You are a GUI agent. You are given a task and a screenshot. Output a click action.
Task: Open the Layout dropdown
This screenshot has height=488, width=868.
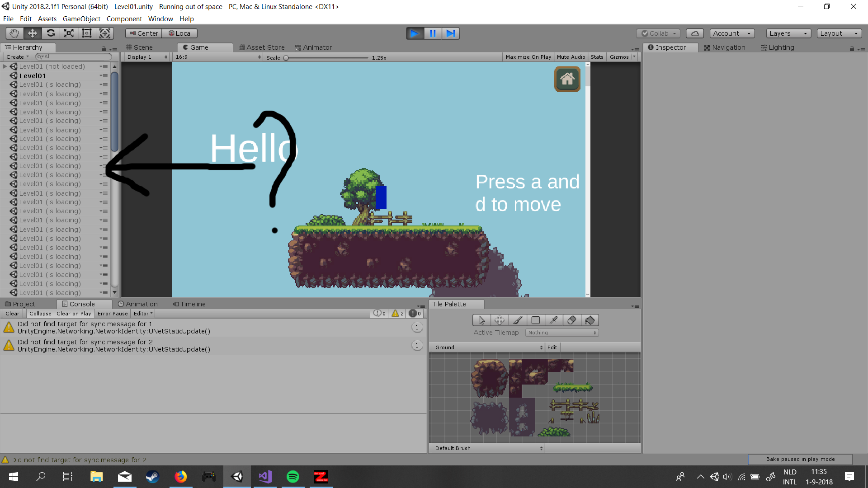pyautogui.click(x=839, y=33)
